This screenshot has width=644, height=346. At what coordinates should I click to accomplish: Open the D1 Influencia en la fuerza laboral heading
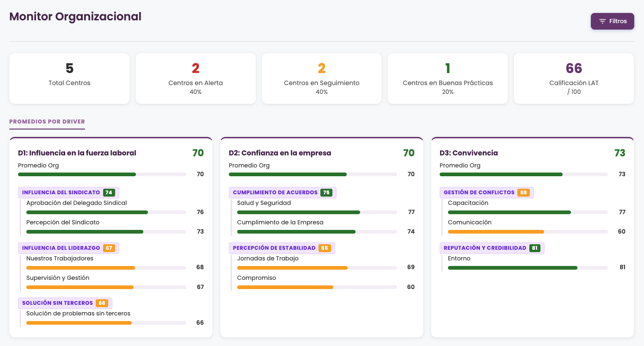coord(77,153)
